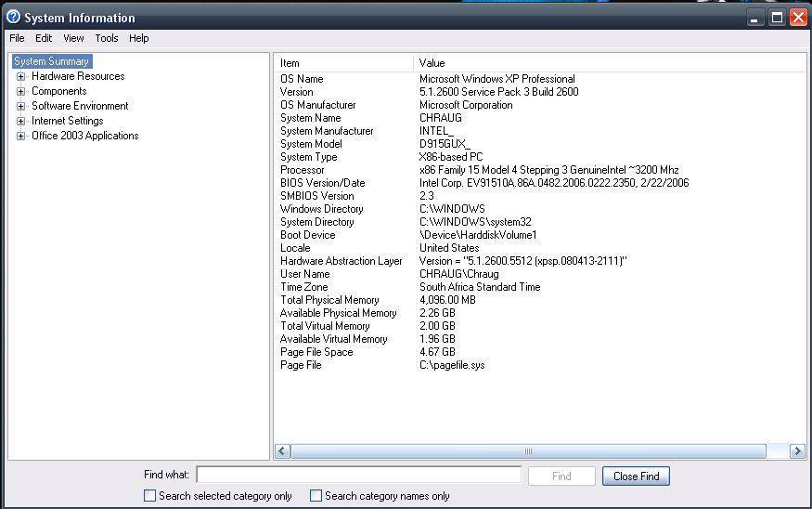Expand the Software Environment node
Image resolution: width=812 pixels, height=509 pixels.
tap(20, 106)
